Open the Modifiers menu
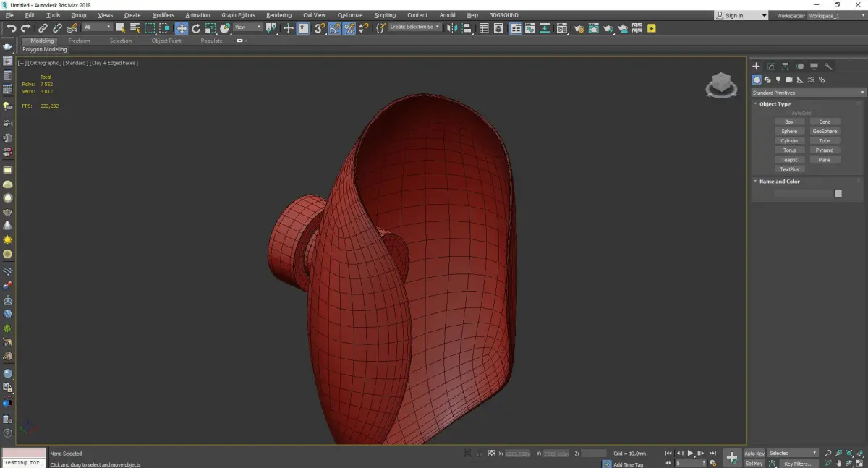The width and height of the screenshot is (868, 468). [x=163, y=15]
